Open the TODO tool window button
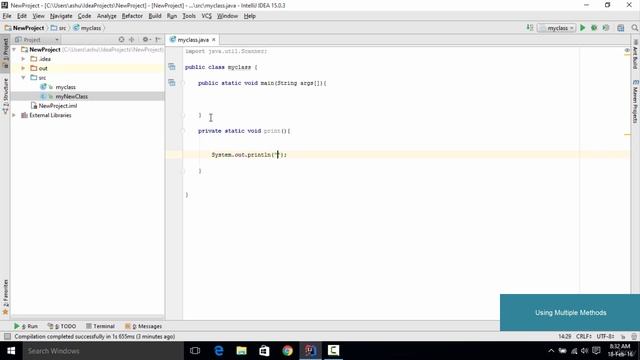The height and width of the screenshot is (360, 640). click(x=62, y=326)
